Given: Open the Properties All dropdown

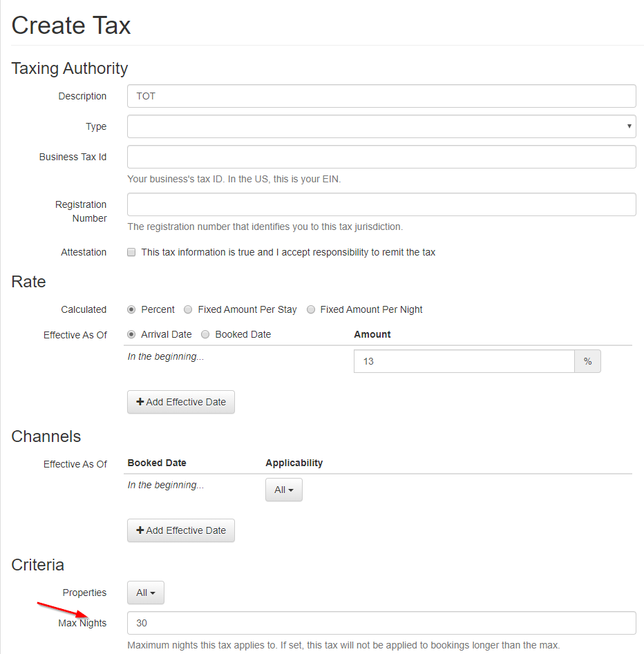Looking at the screenshot, I should (x=146, y=593).
